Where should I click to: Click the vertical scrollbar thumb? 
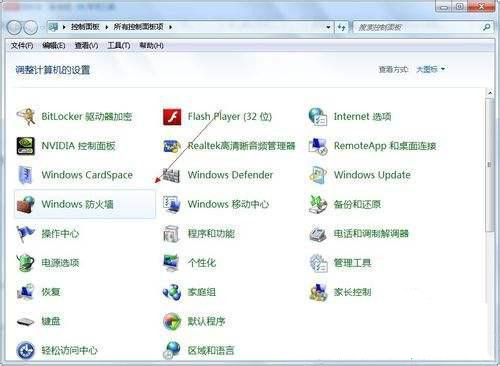[490, 165]
